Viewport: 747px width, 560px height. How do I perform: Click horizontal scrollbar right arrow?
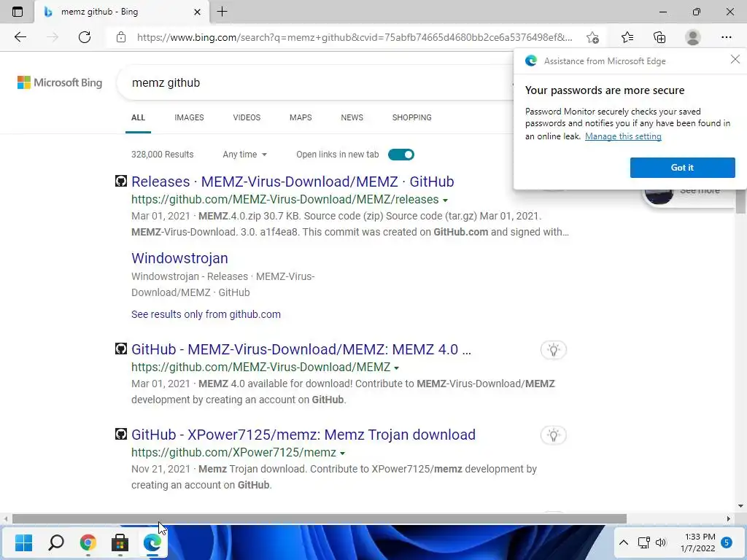729,519
